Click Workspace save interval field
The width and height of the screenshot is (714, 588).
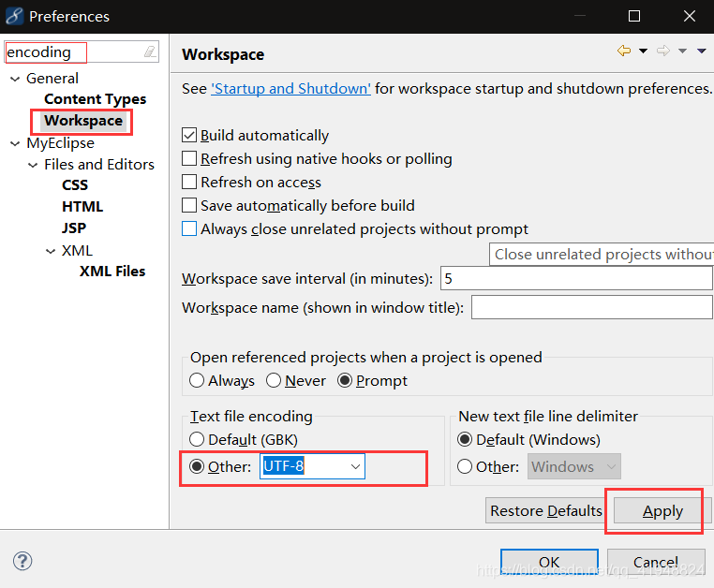[576, 278]
